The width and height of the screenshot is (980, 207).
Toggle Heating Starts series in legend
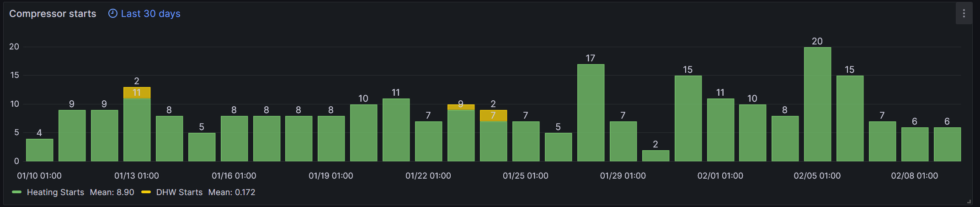click(55, 192)
